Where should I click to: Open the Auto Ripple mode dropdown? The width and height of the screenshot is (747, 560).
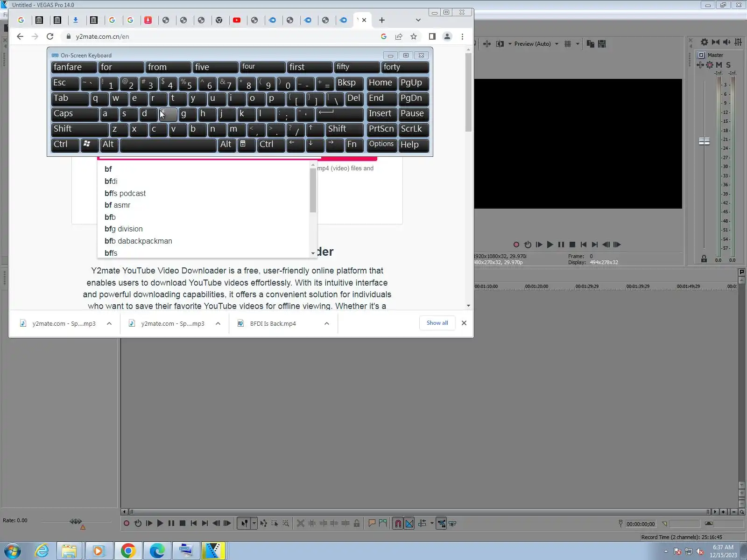point(432,524)
